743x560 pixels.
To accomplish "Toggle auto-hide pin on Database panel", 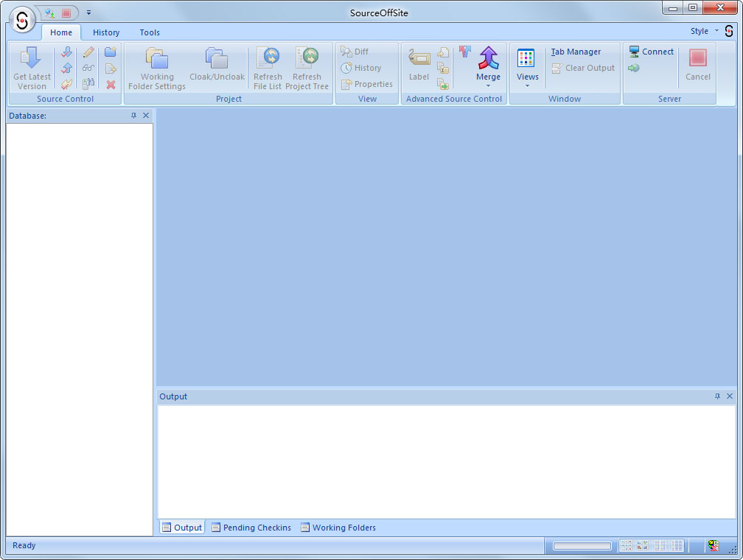I will [x=133, y=116].
